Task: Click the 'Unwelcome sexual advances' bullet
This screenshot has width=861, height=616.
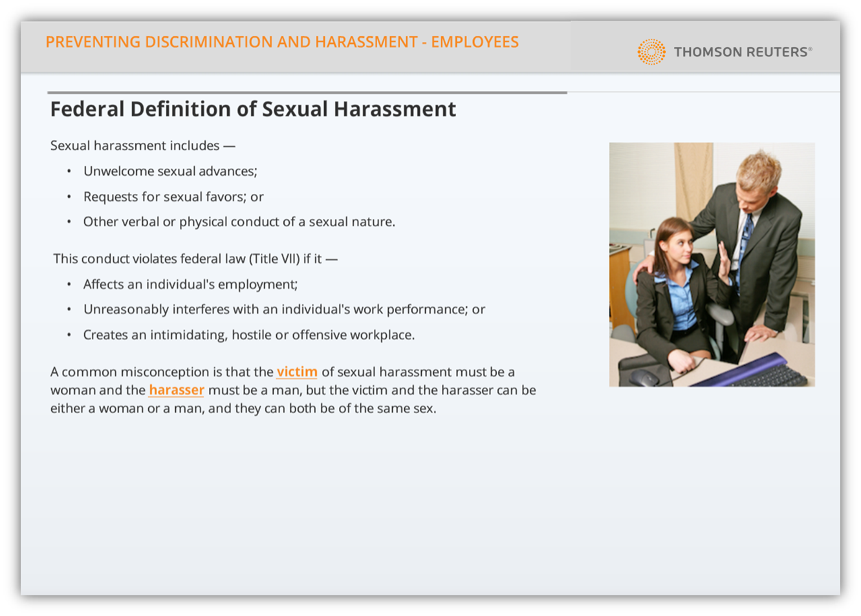Action: point(170,171)
